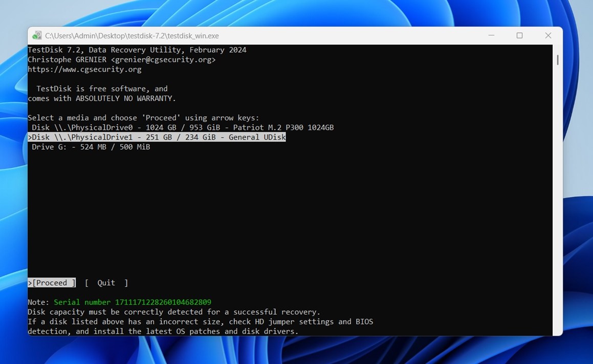Select Disk PhysicalDrive0 Patriot M.2 P300
Screen dimensions: 593x364
click(182, 127)
